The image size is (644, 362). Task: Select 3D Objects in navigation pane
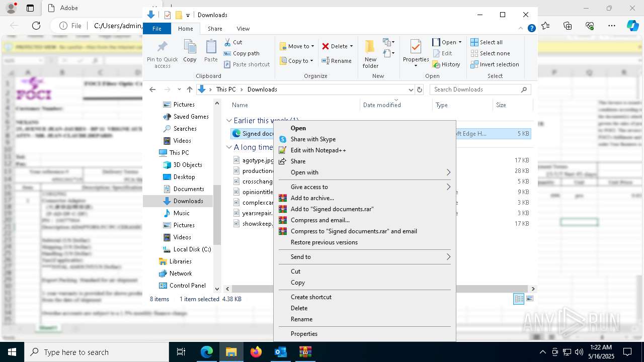183,165
